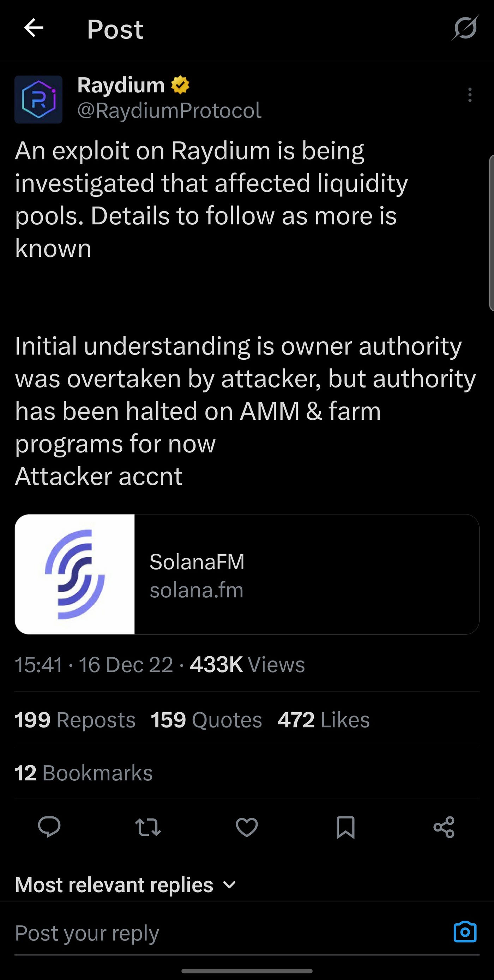This screenshot has height=980, width=494.
Task: Open the list of 199 Reposts
Action: [x=74, y=719]
